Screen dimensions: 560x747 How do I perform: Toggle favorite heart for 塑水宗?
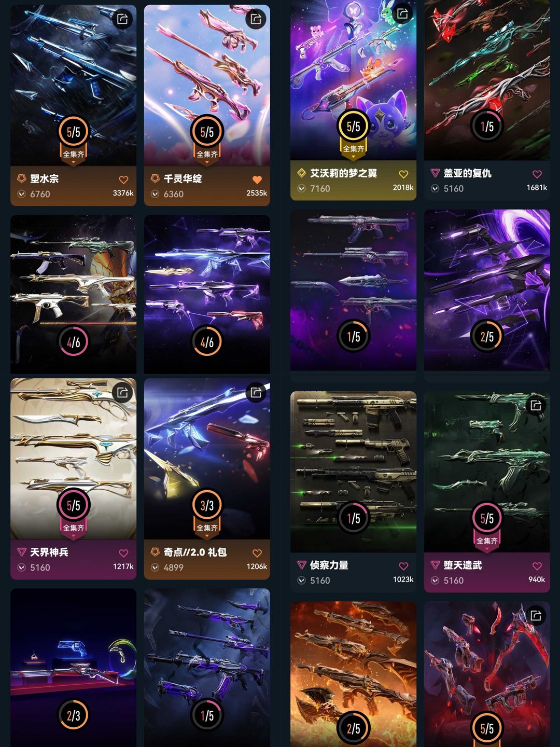click(123, 179)
